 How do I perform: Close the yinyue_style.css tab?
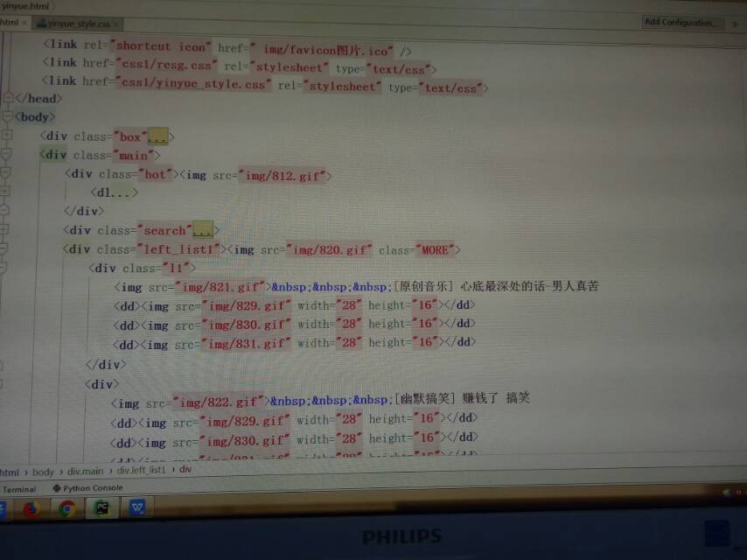point(117,24)
